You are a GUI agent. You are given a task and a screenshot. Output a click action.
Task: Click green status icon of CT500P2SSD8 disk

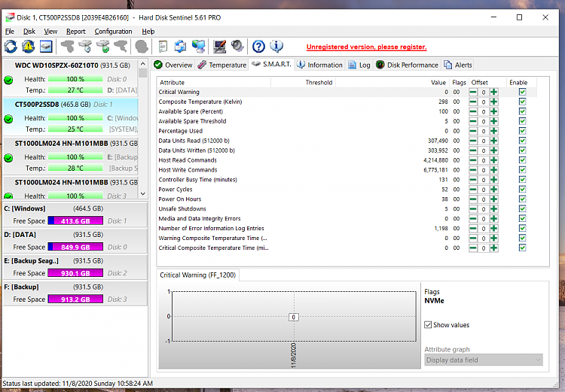click(8, 119)
